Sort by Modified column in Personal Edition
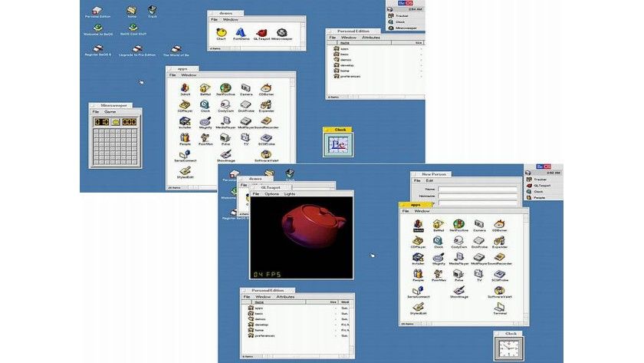 (x=344, y=302)
